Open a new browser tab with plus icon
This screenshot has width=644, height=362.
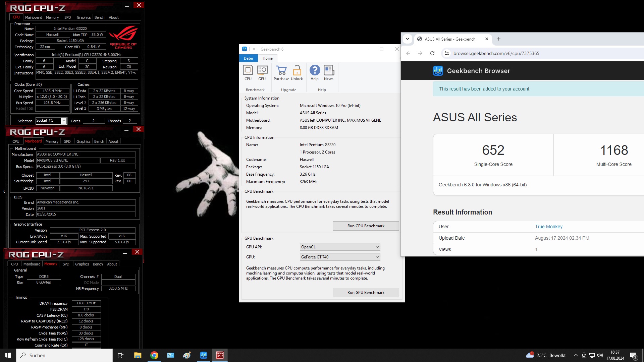pos(499,39)
